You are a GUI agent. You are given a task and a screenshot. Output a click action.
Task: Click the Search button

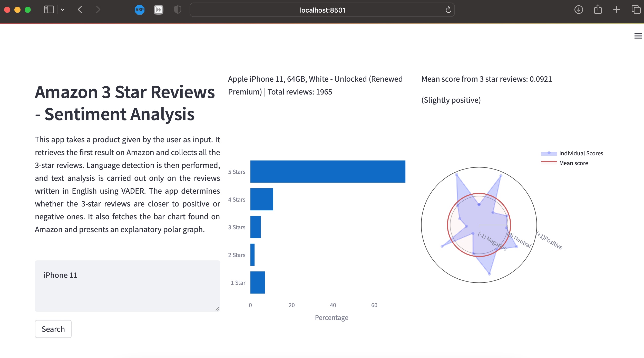53,329
